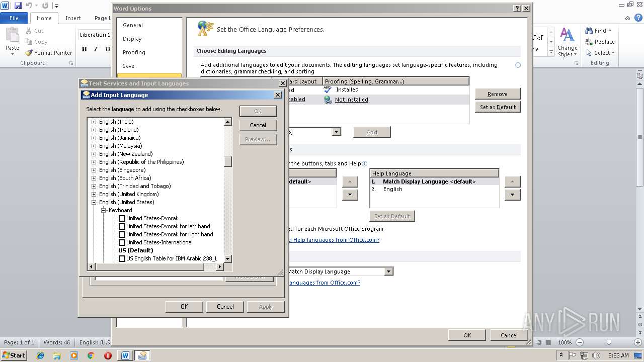Launch Internet Explorer from taskbar
This screenshot has height=362, width=644.
tap(40, 355)
